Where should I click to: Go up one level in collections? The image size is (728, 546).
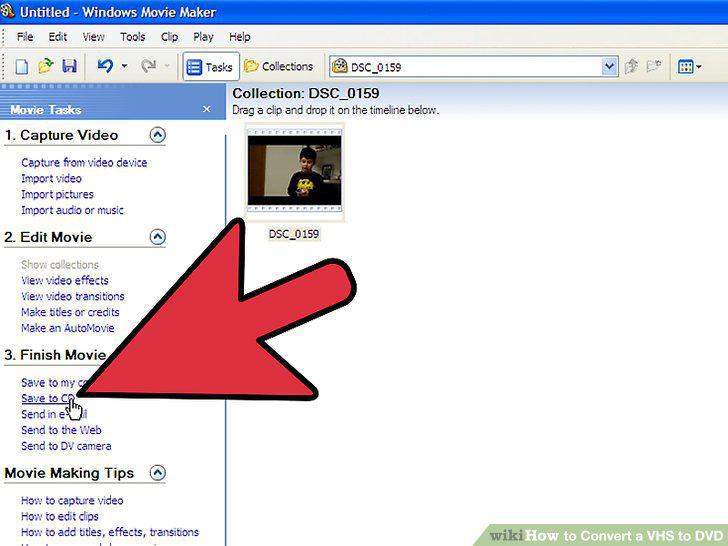pos(631,66)
